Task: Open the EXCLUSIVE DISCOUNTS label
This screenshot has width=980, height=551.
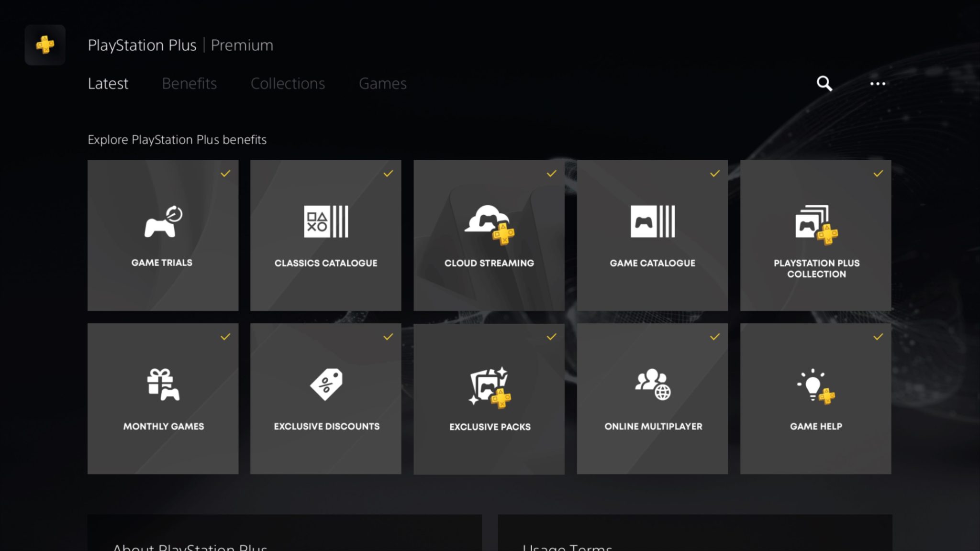Action: coord(327,426)
